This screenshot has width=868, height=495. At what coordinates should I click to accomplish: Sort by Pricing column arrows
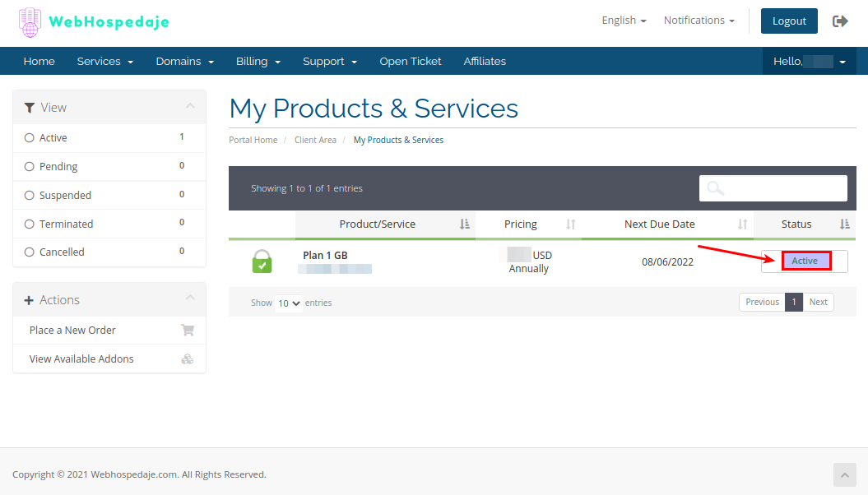point(571,224)
